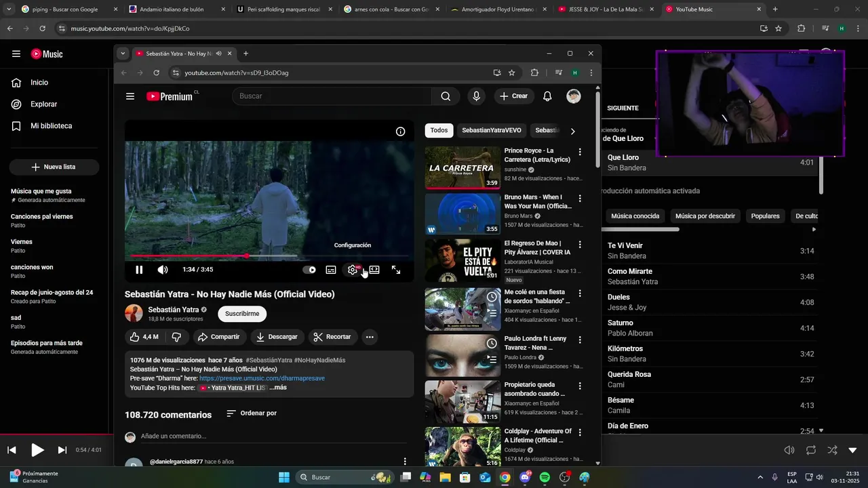Open the video Configuración gear
Screen dimensions: 868x488
point(353,270)
